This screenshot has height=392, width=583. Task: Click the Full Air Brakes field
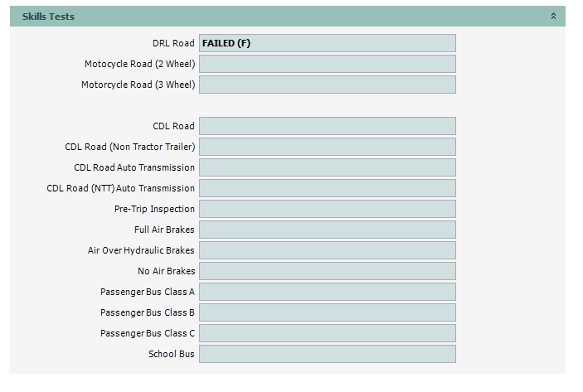pyautogui.click(x=327, y=230)
